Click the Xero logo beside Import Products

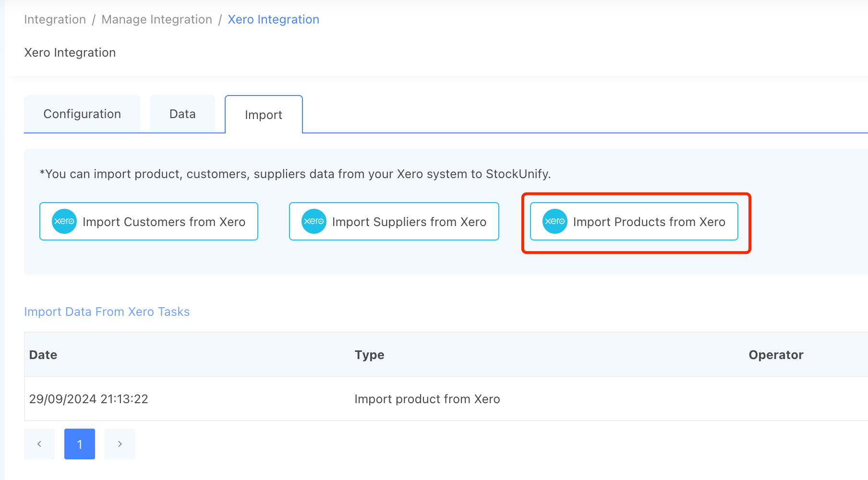coord(555,221)
